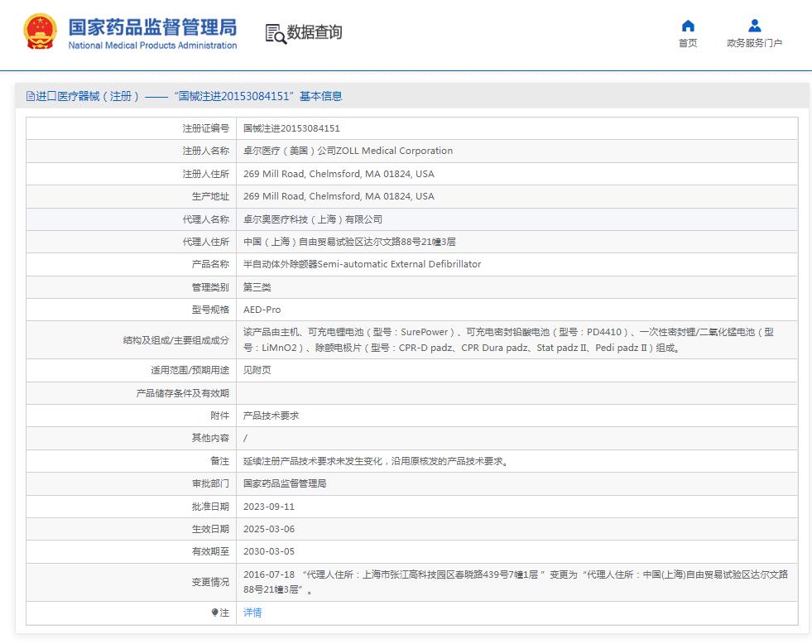The height and width of the screenshot is (644, 812).
Task: Click the 注册证编号 label
Action: coord(205,128)
